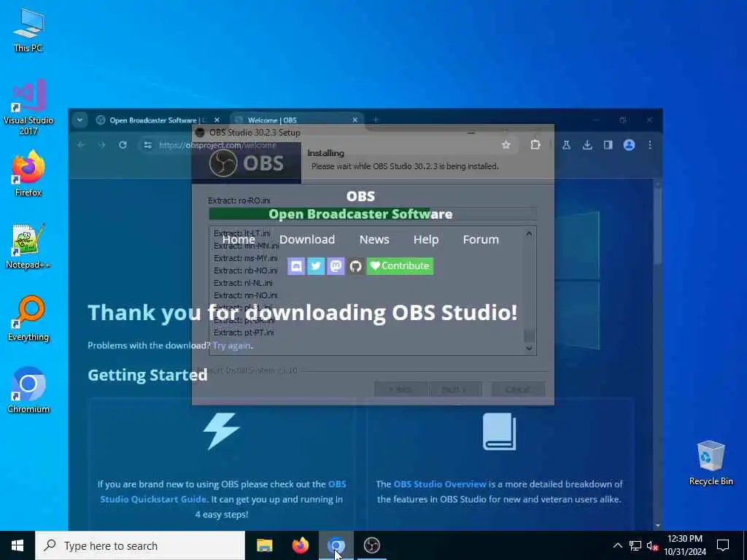Screen dimensions: 747x560
Task: Go back in Chromium browser
Action: click(x=81, y=145)
